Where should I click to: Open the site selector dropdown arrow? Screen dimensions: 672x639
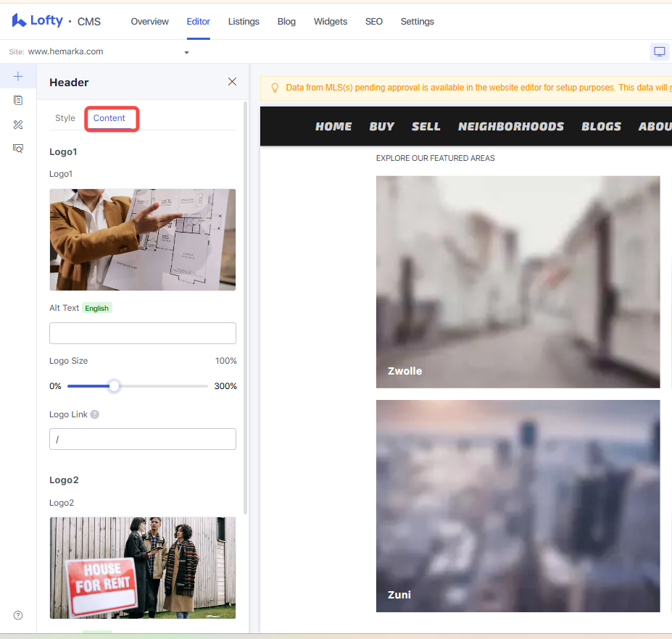click(x=186, y=53)
